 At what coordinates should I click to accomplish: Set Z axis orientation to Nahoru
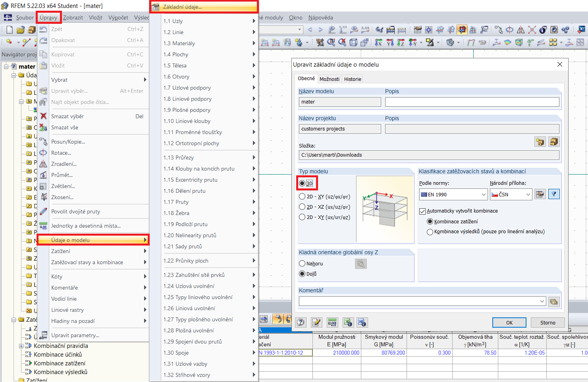[x=302, y=263]
